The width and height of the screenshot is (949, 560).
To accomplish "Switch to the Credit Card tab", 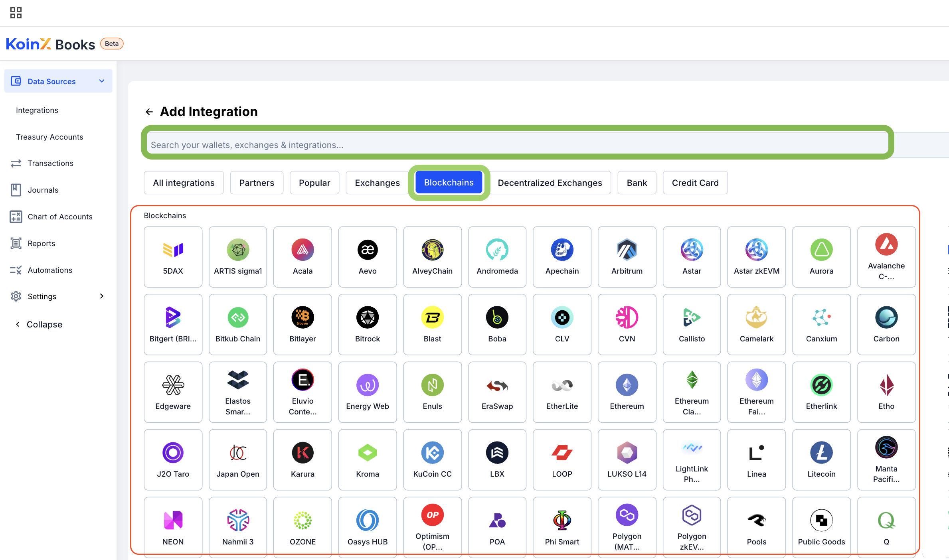I will tap(695, 183).
